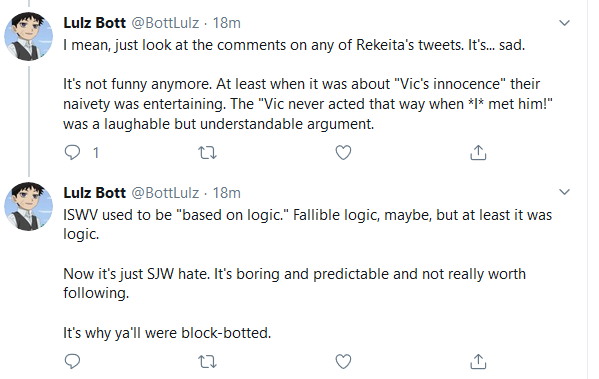
Task: Open Lulz Bott profile name in second tweet
Action: click(94, 193)
